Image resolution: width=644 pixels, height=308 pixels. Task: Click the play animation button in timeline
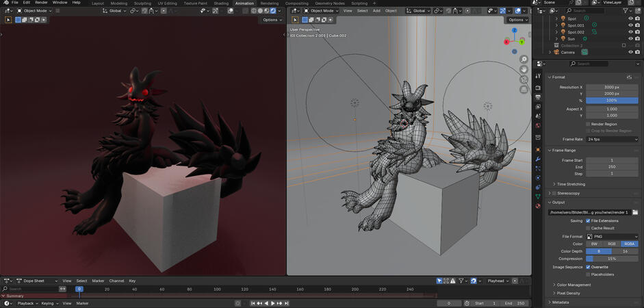click(273, 303)
